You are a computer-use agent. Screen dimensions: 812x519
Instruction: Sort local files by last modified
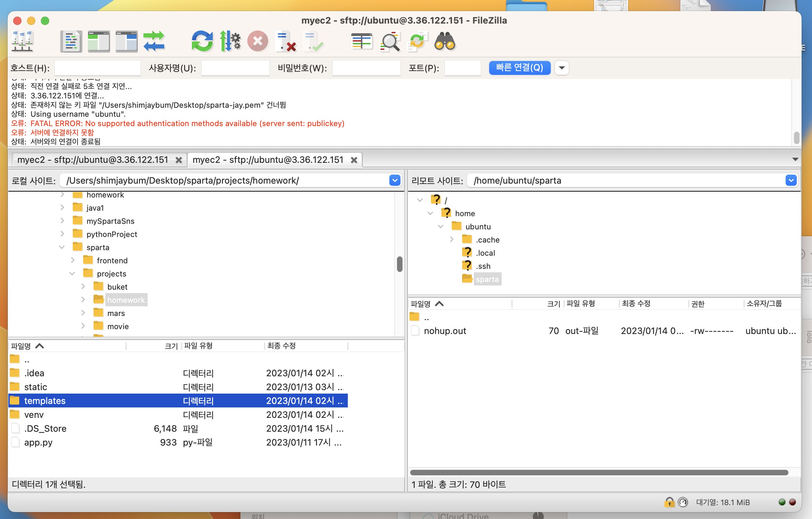coord(306,346)
